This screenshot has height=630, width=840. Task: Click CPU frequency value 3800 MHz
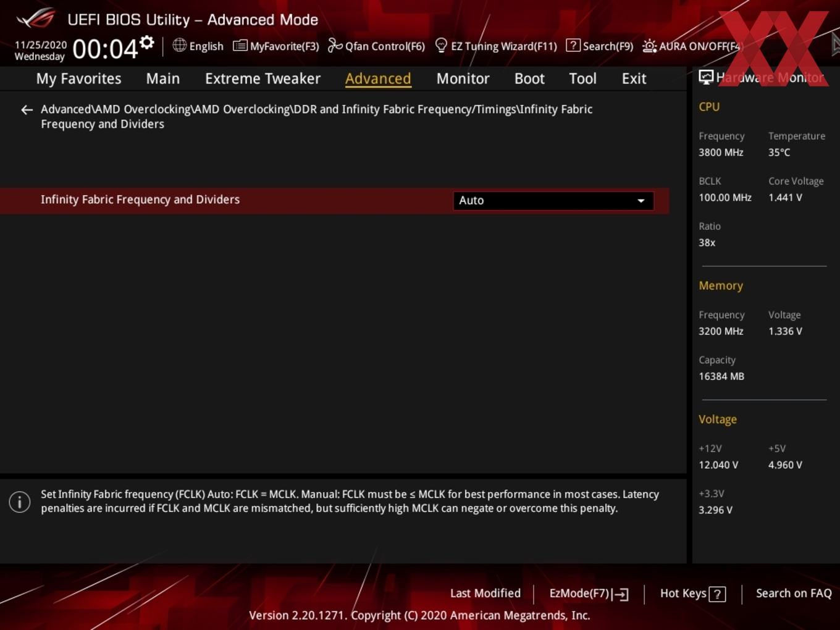point(721,152)
